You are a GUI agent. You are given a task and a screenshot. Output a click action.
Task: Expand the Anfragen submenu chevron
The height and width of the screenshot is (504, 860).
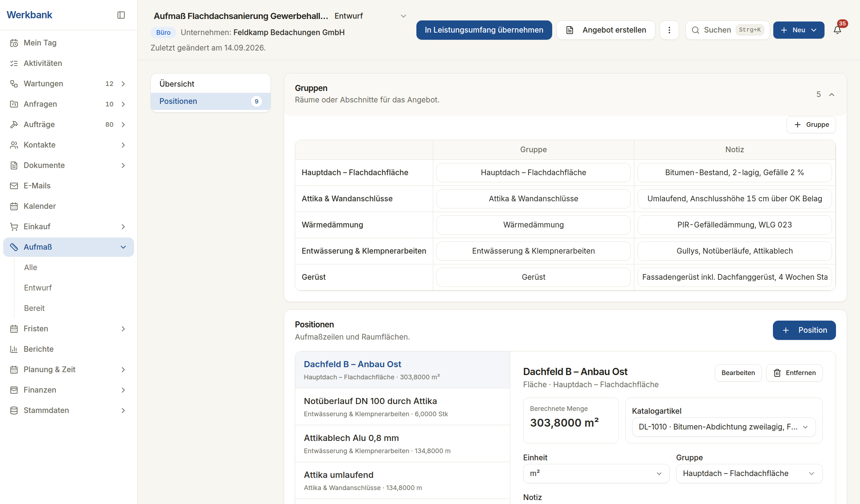coord(123,104)
